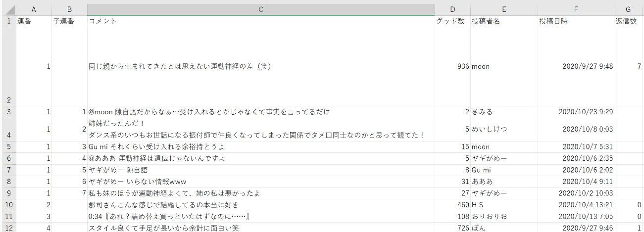Select row 10 header
Screen dimensions: 644x232
[8, 205]
